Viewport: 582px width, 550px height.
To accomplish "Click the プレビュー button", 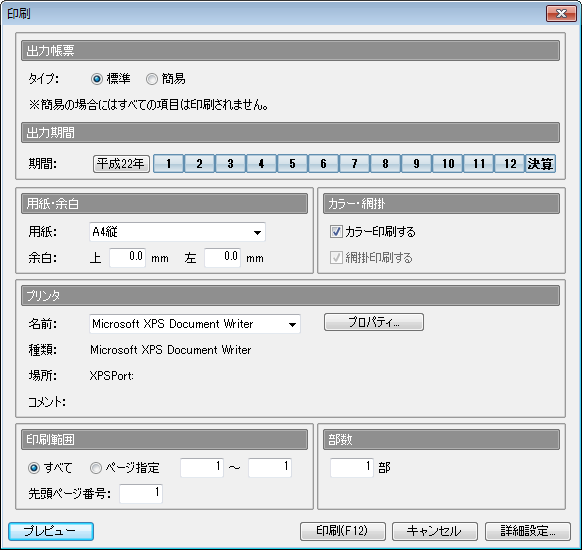I will [51, 531].
